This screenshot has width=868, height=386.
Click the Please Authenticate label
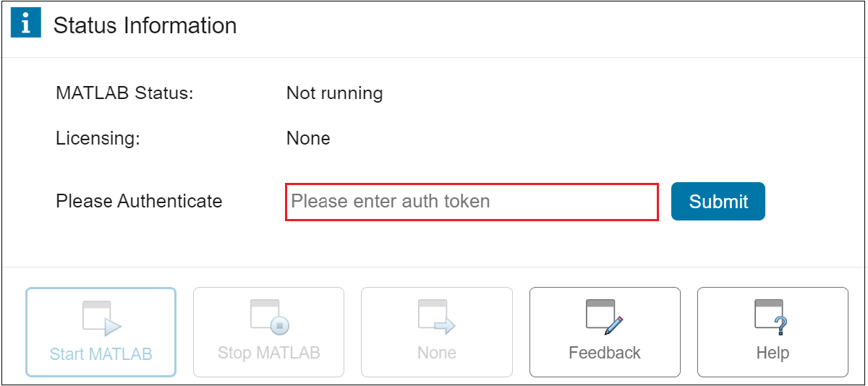[x=139, y=201]
